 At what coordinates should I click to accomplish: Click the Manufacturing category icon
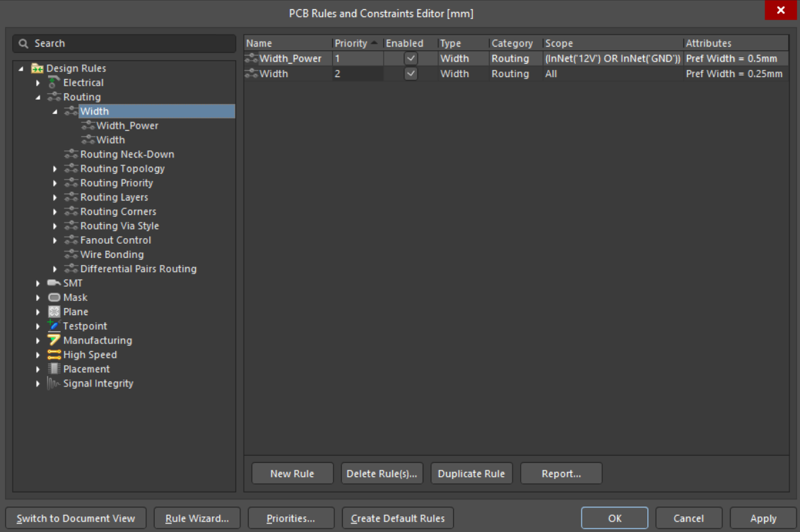point(54,341)
